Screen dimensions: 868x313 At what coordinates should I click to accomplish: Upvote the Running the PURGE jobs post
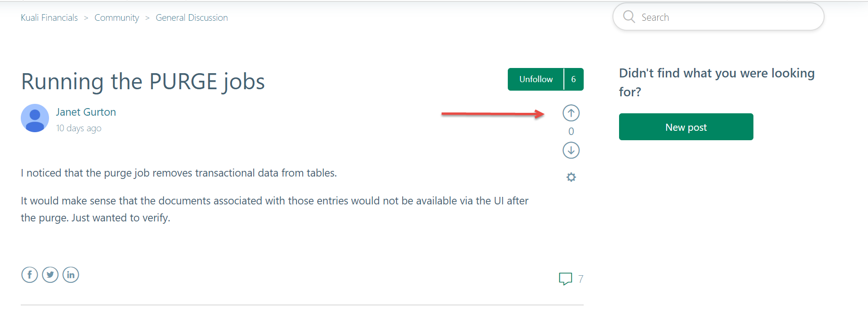coord(571,113)
